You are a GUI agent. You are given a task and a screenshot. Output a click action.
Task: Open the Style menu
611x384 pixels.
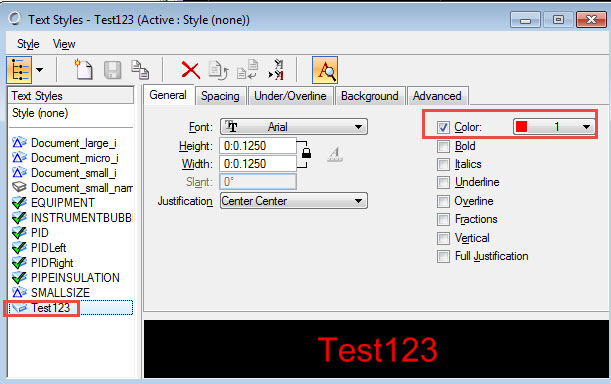[x=28, y=44]
